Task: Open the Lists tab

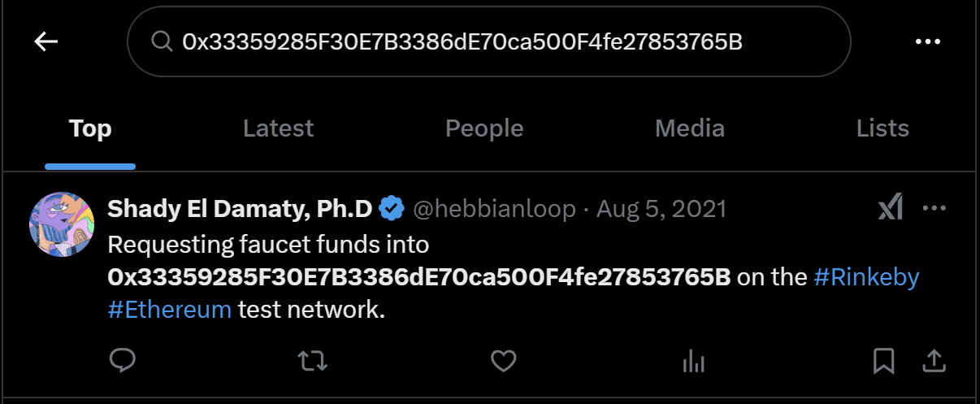Action: coord(882,128)
